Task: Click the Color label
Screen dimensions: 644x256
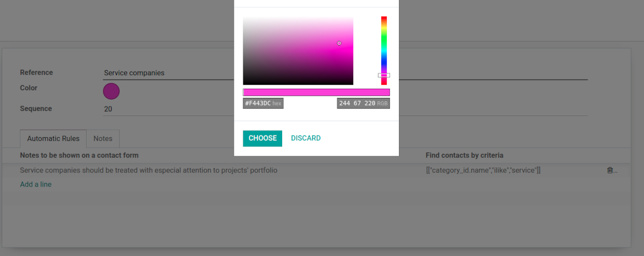Action: (x=28, y=88)
